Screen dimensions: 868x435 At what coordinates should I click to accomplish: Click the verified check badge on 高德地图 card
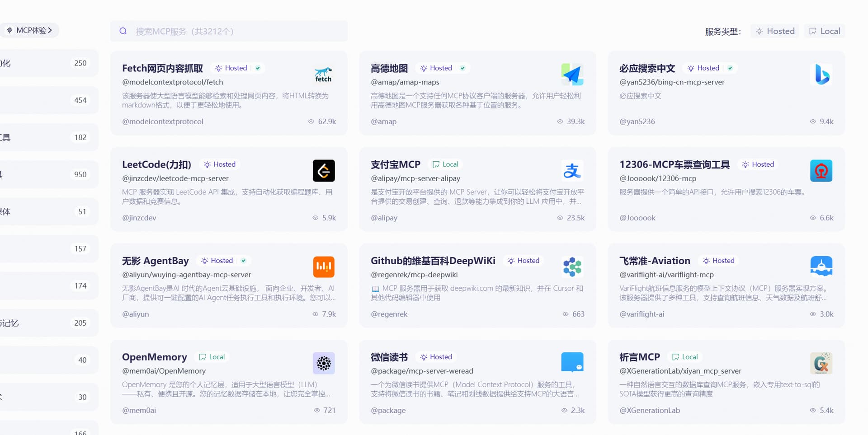[x=462, y=68]
